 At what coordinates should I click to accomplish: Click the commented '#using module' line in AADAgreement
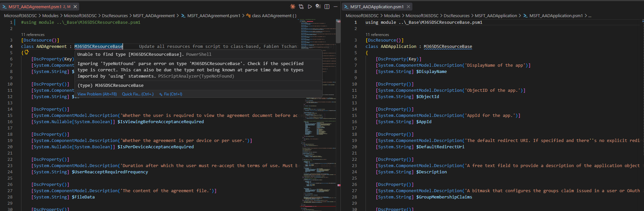(x=81, y=22)
